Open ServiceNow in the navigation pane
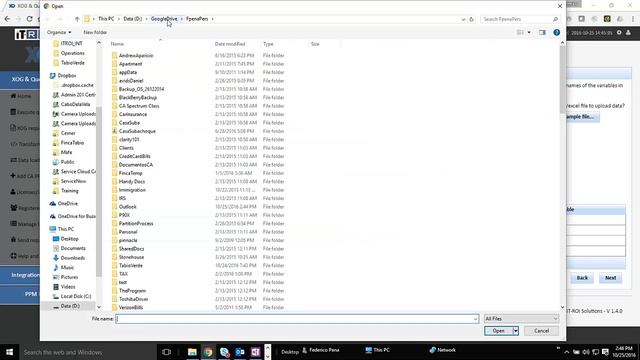This screenshot has width=640, height=360. click(73, 181)
